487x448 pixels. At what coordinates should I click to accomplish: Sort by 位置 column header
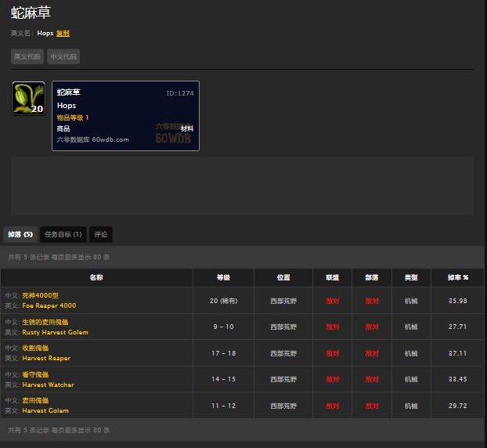[283, 277]
